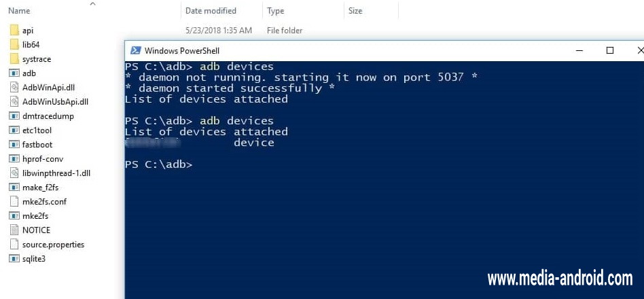644x299 pixels.
Task: Select the NOTICE file icon
Action: coord(14,230)
